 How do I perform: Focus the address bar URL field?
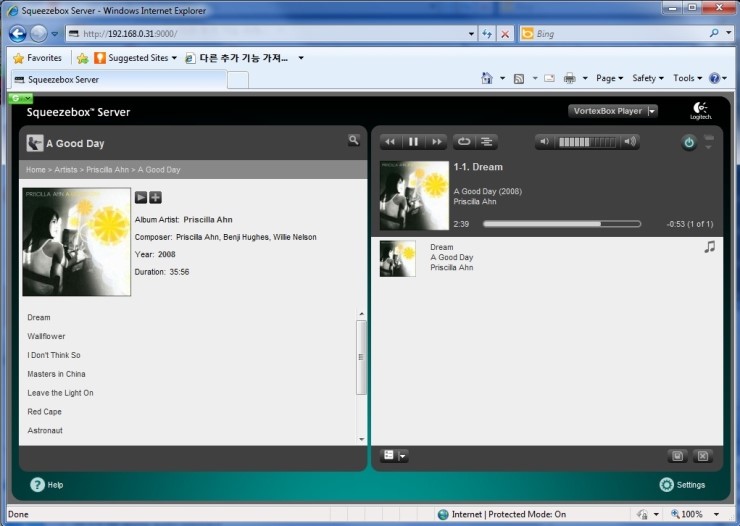pyautogui.click(x=267, y=33)
